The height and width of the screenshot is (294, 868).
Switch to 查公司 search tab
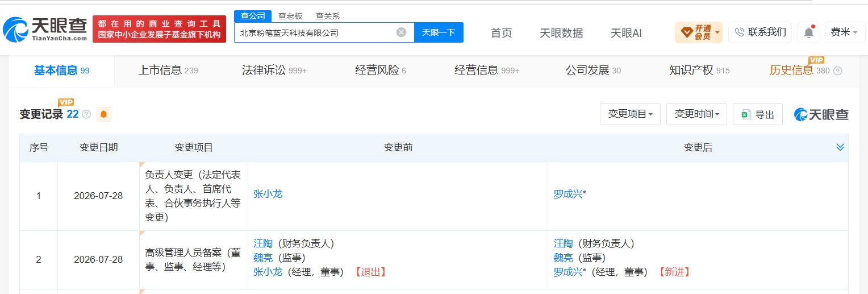point(252,16)
